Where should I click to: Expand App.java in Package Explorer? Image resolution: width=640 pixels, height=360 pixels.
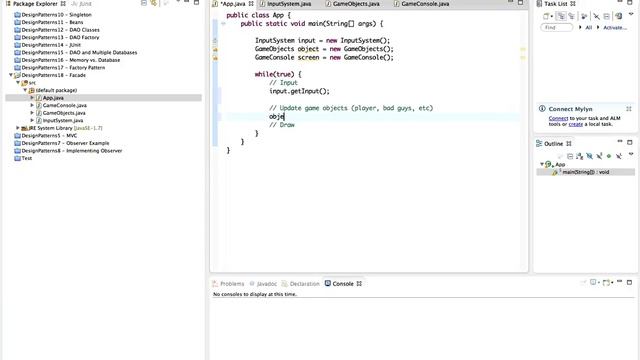coord(32,98)
